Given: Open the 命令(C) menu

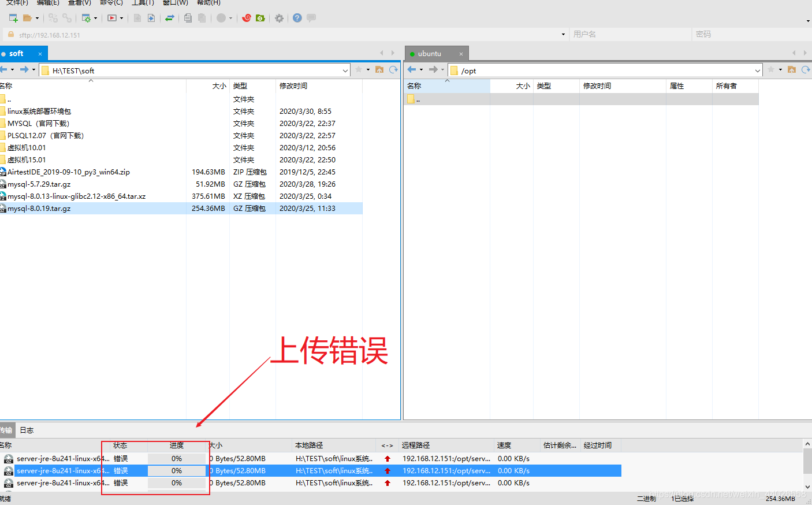Looking at the screenshot, I should [111, 3].
